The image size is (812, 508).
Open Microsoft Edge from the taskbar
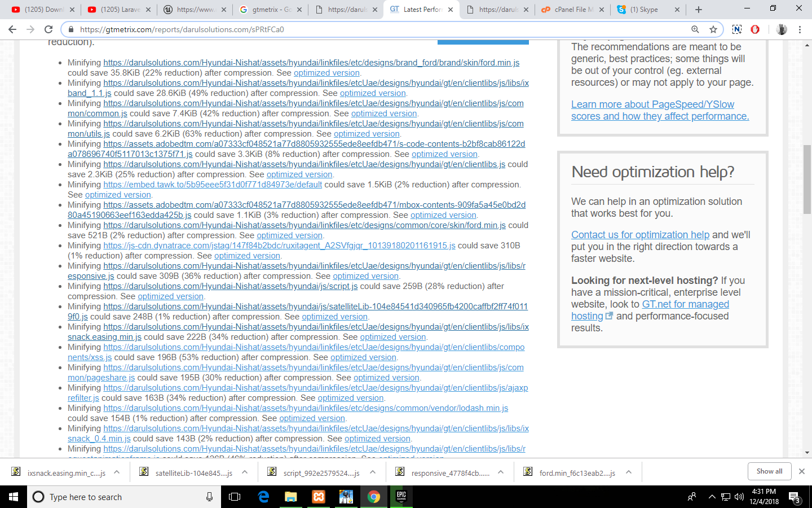(x=263, y=497)
